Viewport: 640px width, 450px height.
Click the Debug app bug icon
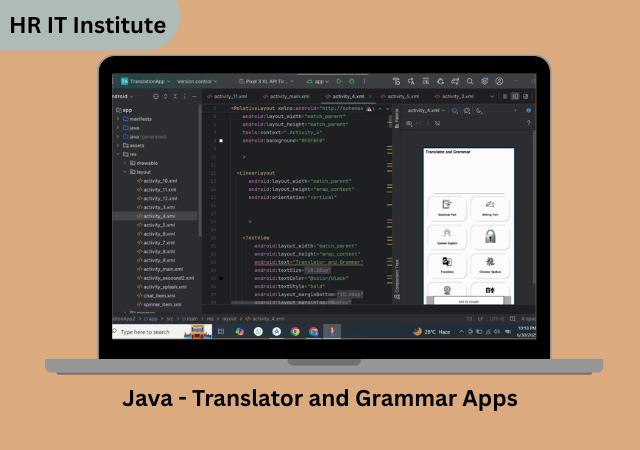(351, 81)
